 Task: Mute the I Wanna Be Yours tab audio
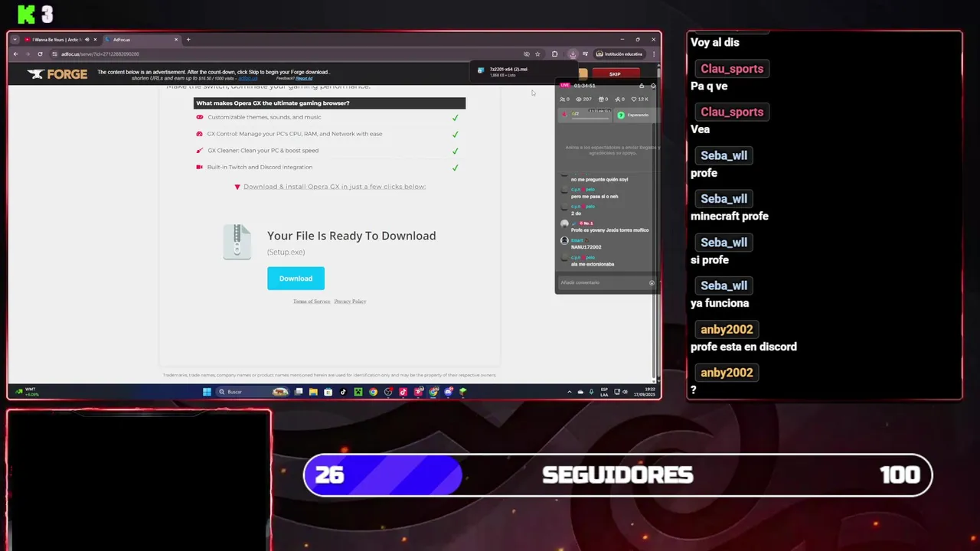click(x=87, y=40)
